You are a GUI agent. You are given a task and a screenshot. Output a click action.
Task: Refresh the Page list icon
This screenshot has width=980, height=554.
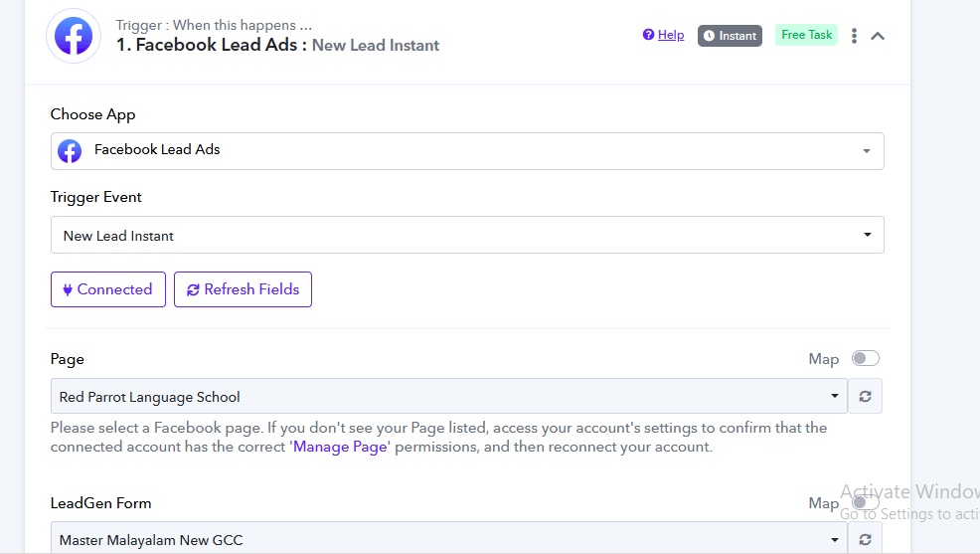click(865, 396)
